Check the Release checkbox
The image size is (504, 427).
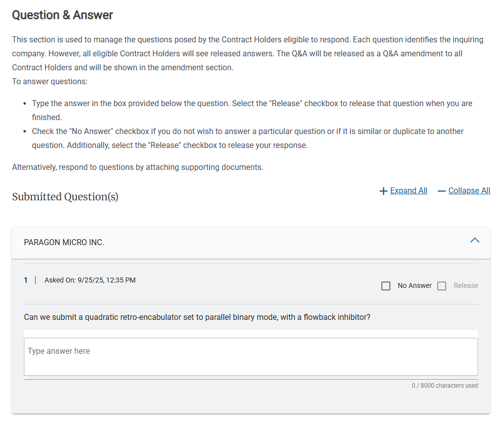pos(442,285)
